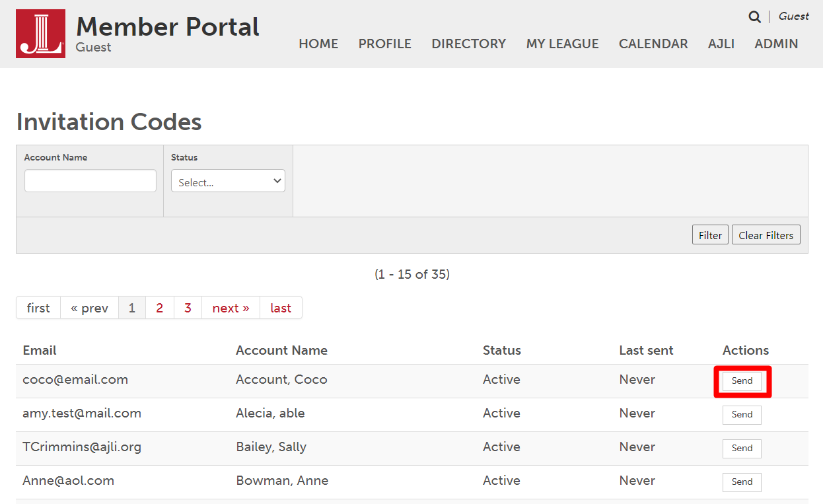Open the PROFILE menu
The image size is (823, 504).
click(x=385, y=44)
